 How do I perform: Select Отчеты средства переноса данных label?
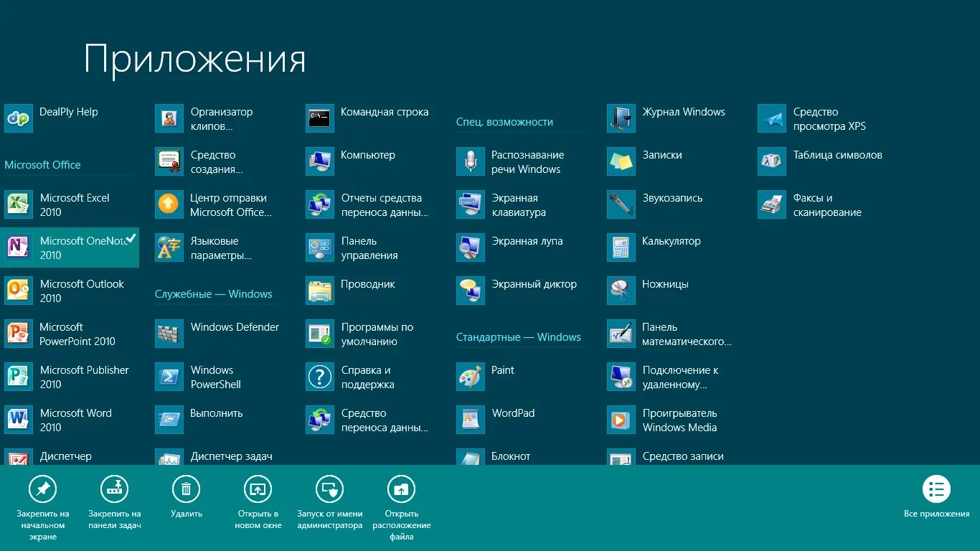385,205
